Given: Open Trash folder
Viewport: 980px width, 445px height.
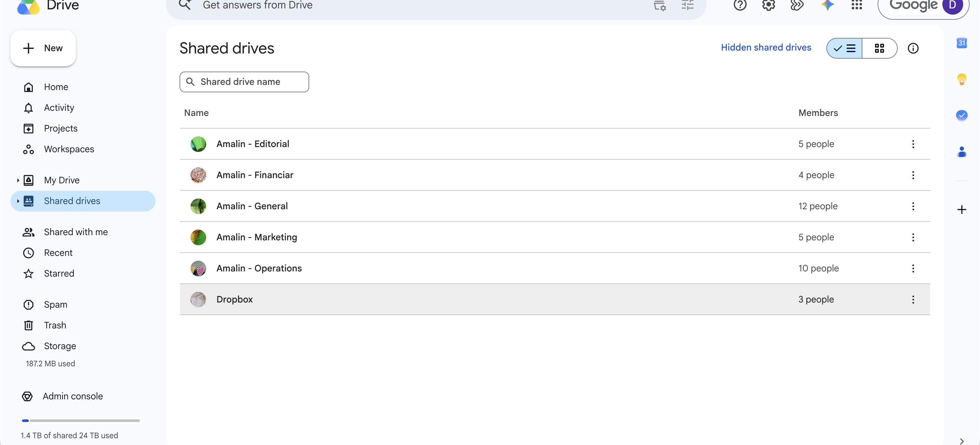Looking at the screenshot, I should click(83, 325).
